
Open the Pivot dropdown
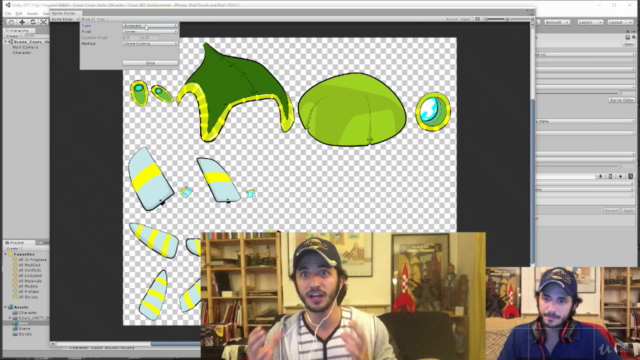pos(150,31)
